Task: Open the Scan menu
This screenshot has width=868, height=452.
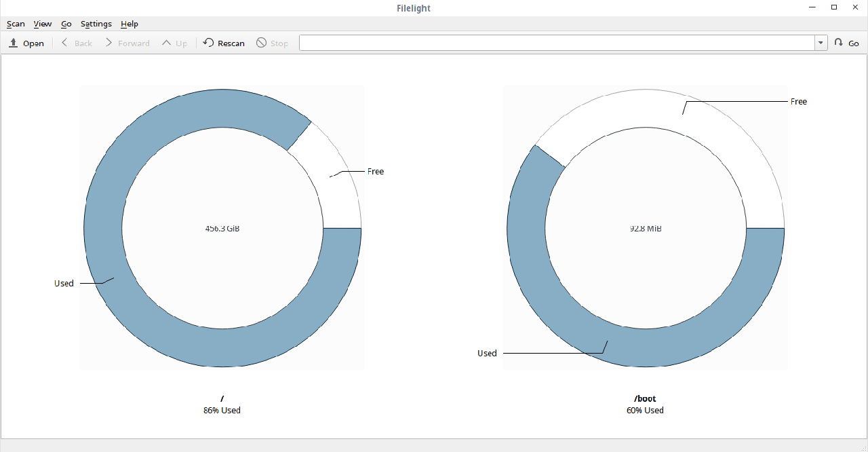Action: tap(16, 24)
